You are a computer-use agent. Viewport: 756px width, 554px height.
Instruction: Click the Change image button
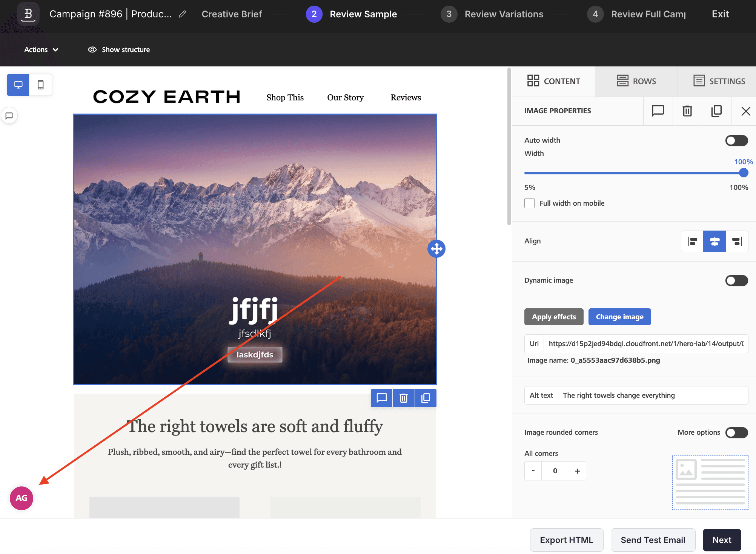tap(619, 317)
